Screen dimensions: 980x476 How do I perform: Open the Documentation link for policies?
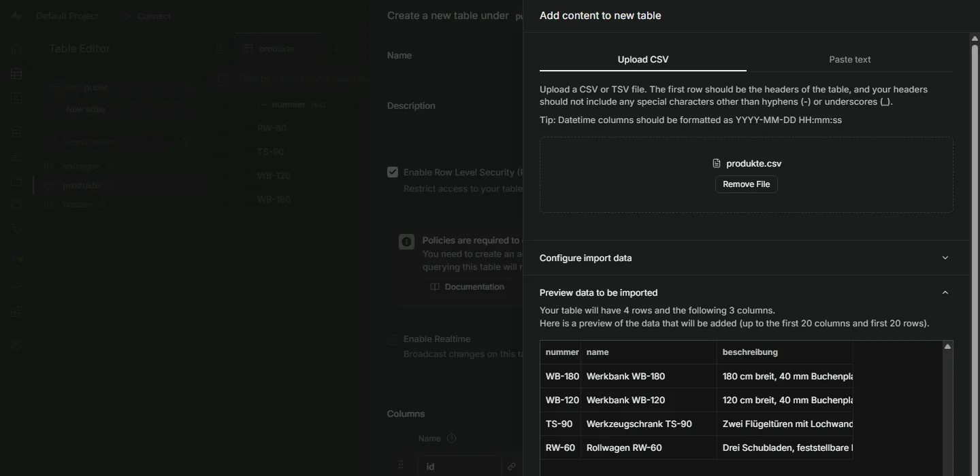click(x=468, y=287)
